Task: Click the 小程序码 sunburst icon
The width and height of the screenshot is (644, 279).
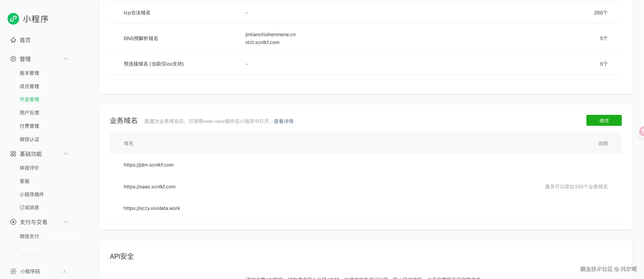Action: [x=13, y=271]
